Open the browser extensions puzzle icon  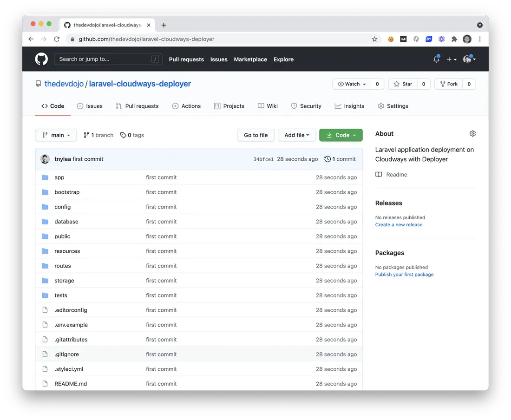point(454,39)
